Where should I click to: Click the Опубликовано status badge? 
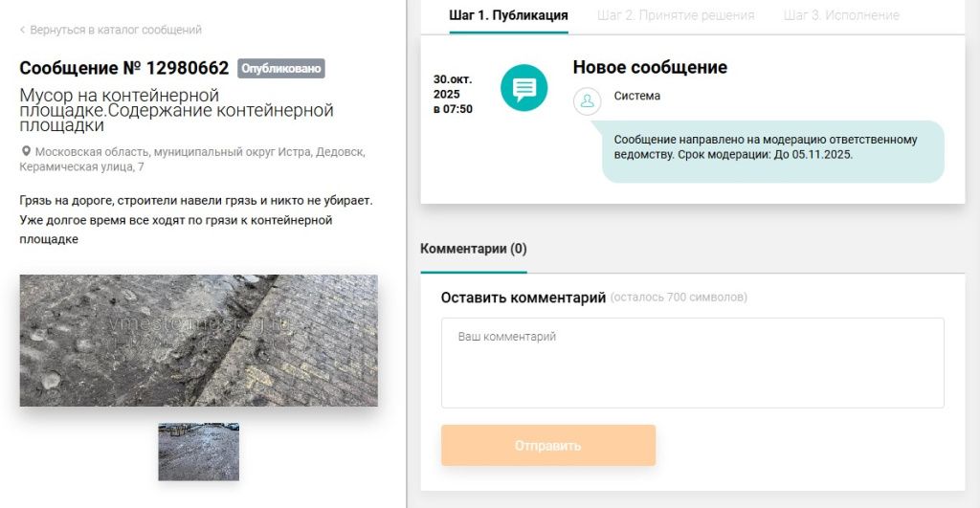[x=281, y=69]
